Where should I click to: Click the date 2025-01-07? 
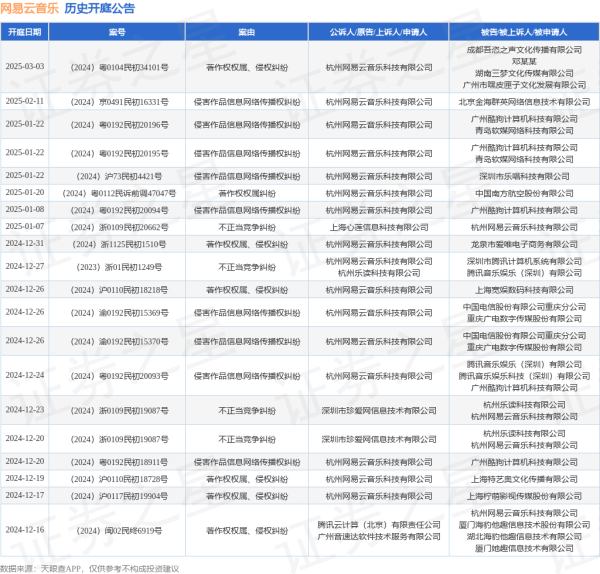[24, 227]
